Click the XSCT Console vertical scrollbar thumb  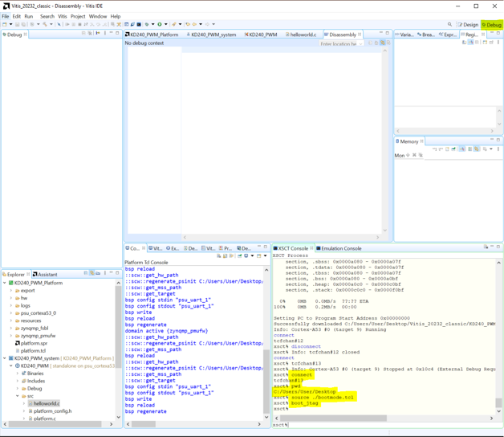point(498,402)
